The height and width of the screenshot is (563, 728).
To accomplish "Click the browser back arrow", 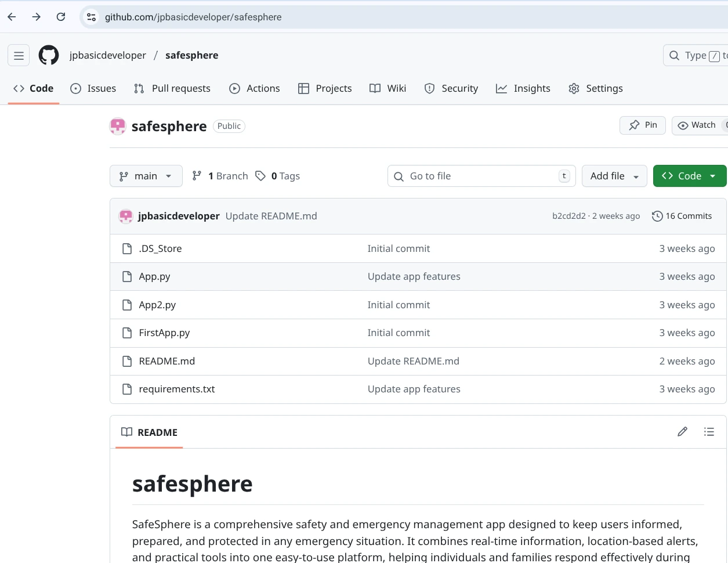I will tap(12, 17).
